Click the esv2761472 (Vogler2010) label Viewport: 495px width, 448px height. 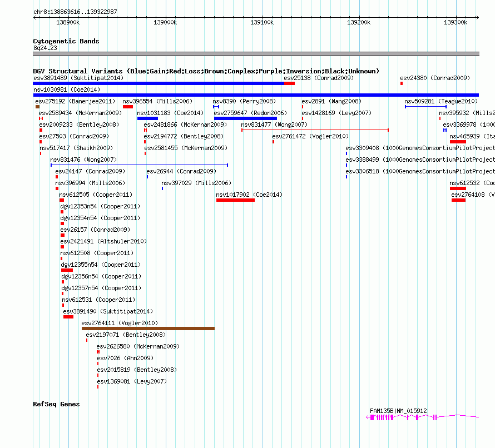(310, 136)
